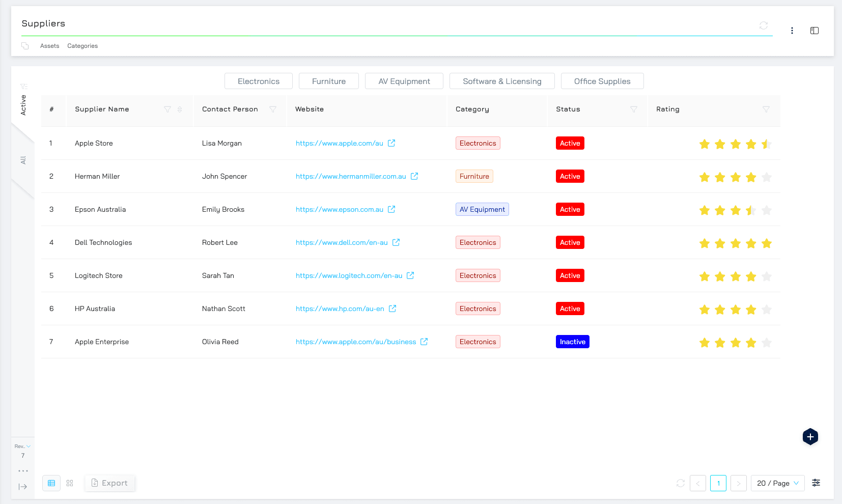The height and width of the screenshot is (504, 842).
Task: Click the Furniture tag on Herman Miller row
Action: 474,176
